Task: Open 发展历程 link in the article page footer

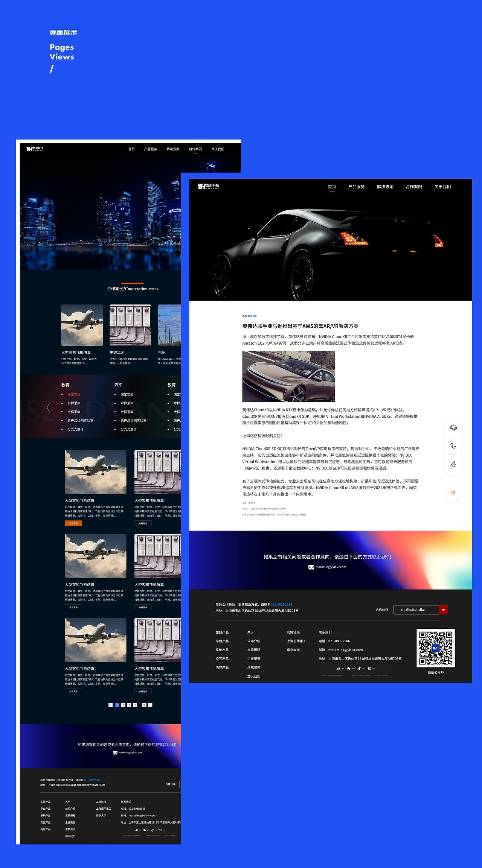Action: (x=254, y=650)
